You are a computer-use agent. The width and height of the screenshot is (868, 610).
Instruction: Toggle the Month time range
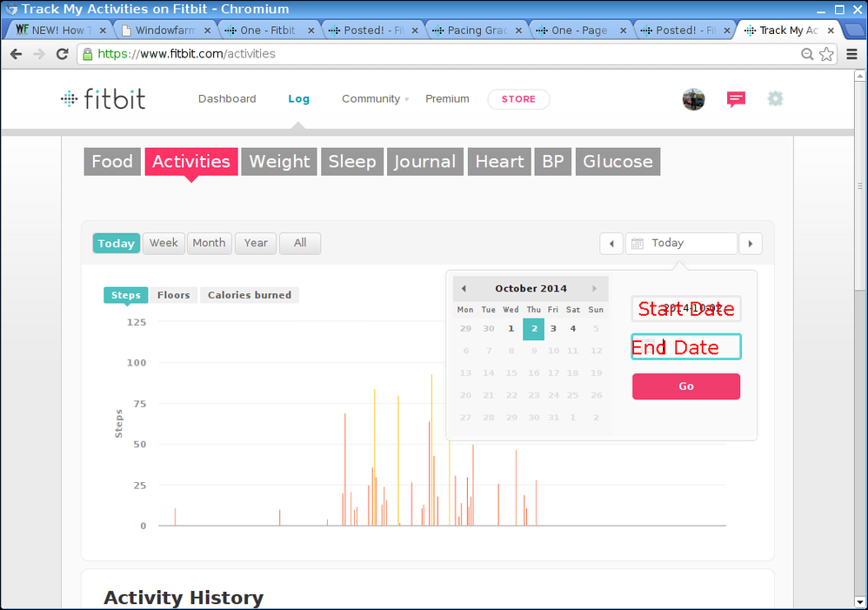pyautogui.click(x=209, y=244)
